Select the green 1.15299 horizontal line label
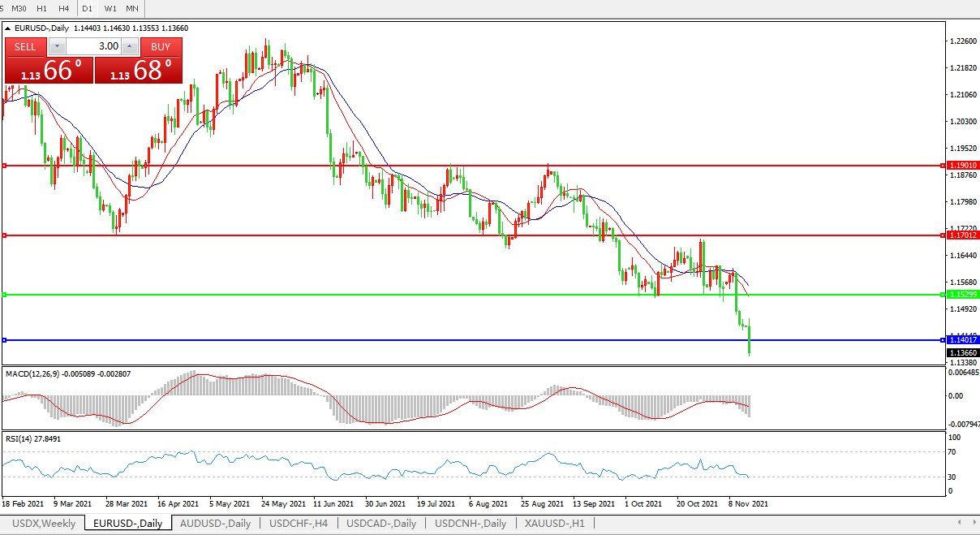The height and width of the screenshot is (535, 980). tap(963, 294)
